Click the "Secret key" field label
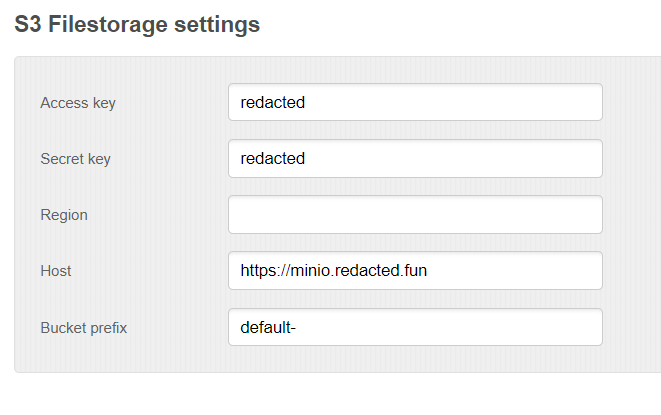Viewport: 661px width, 415px height. pos(75,159)
